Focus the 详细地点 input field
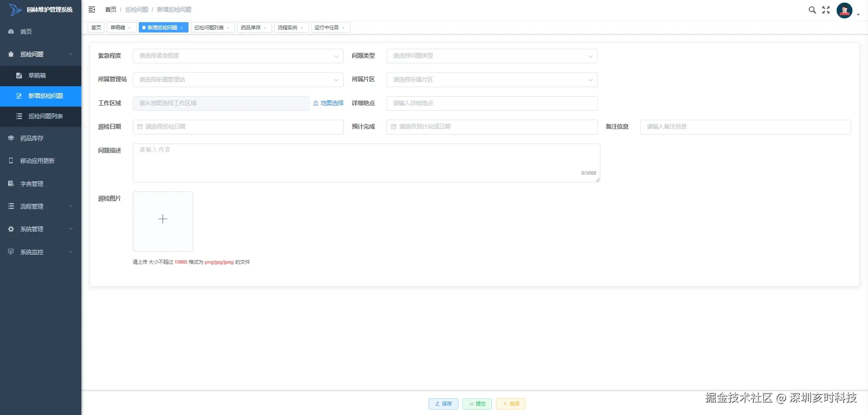Screen dimensions: 868x415 pyautogui.click(x=492, y=103)
